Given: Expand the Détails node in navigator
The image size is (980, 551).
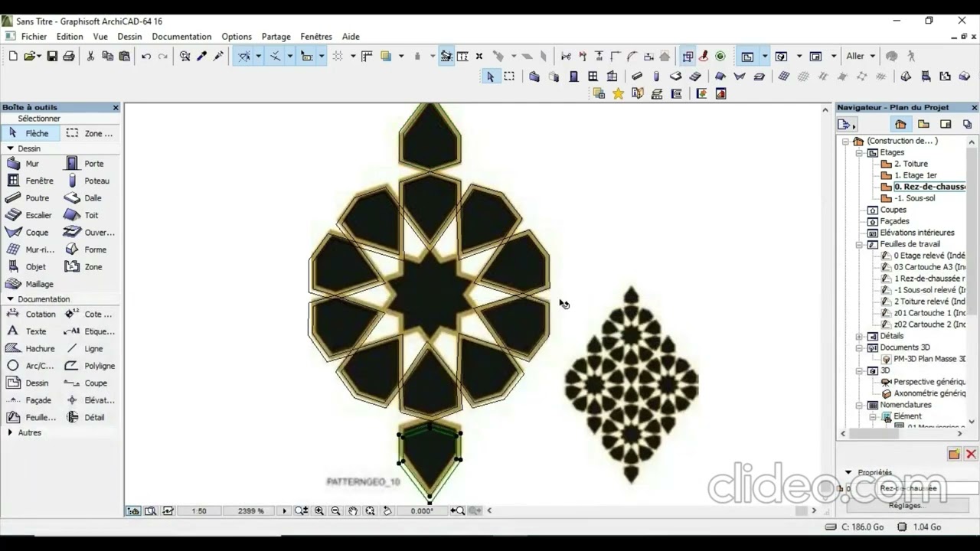Looking at the screenshot, I should tap(859, 336).
